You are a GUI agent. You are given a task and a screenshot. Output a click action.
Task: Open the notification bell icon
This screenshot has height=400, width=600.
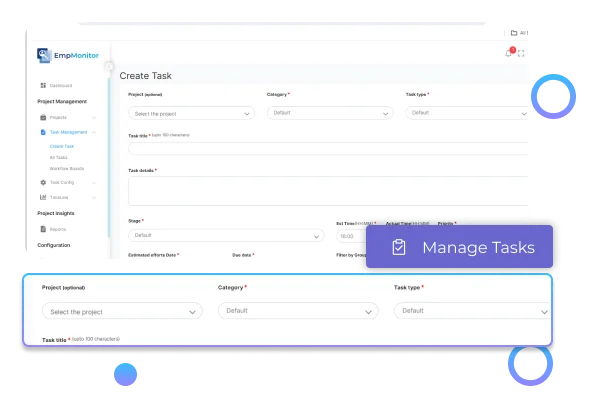coord(509,53)
